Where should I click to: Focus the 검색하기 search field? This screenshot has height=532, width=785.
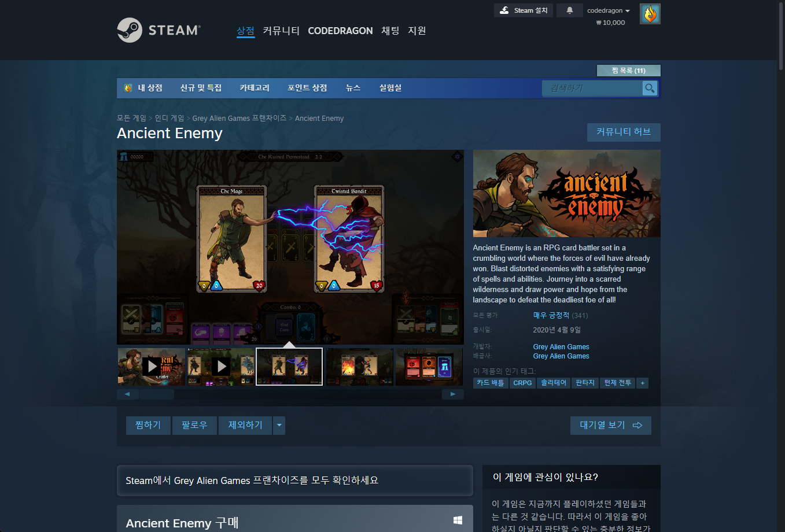pyautogui.click(x=592, y=88)
